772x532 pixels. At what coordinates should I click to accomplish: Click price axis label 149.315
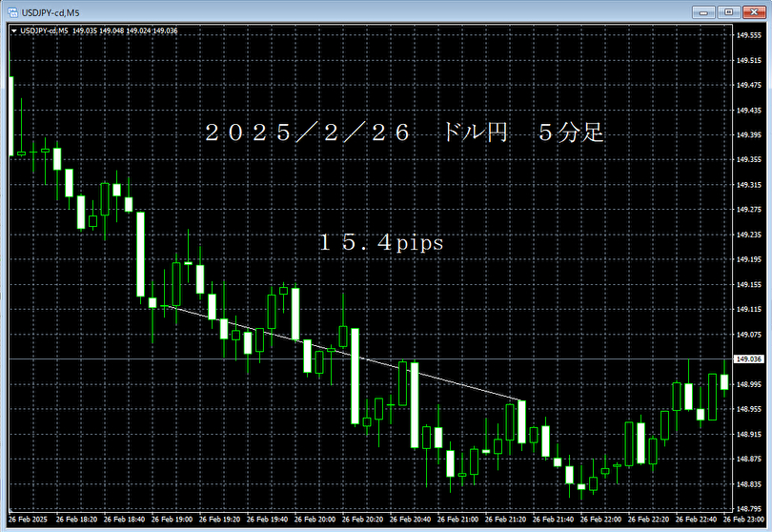pyautogui.click(x=749, y=185)
